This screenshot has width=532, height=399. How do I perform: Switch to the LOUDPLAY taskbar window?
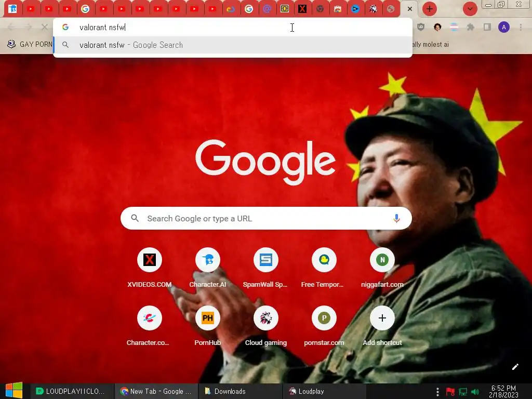[x=71, y=391]
